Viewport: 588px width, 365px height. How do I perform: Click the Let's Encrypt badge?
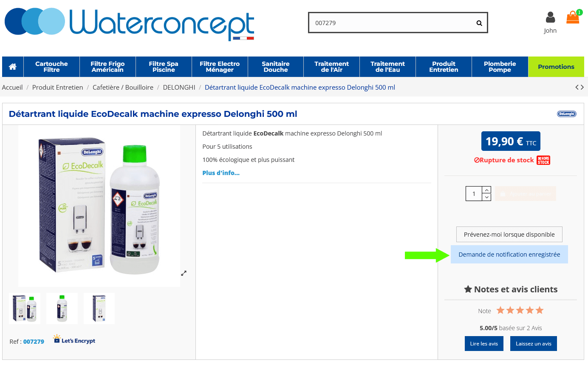coord(74,340)
